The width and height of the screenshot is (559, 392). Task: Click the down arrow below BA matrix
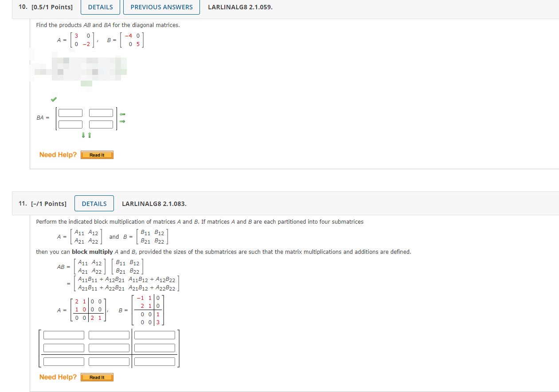(x=83, y=135)
